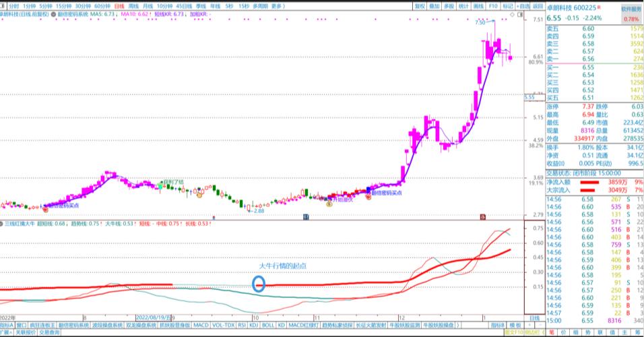644x337 pixels.
Task: Select the 牛股妖股监测 indicator tab
Action: (405, 325)
